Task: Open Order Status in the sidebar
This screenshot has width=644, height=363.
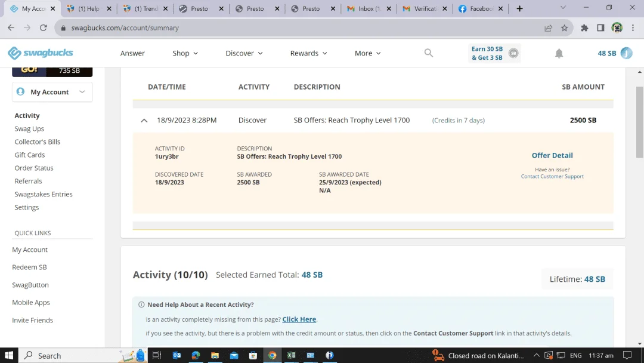Action: tap(33, 168)
